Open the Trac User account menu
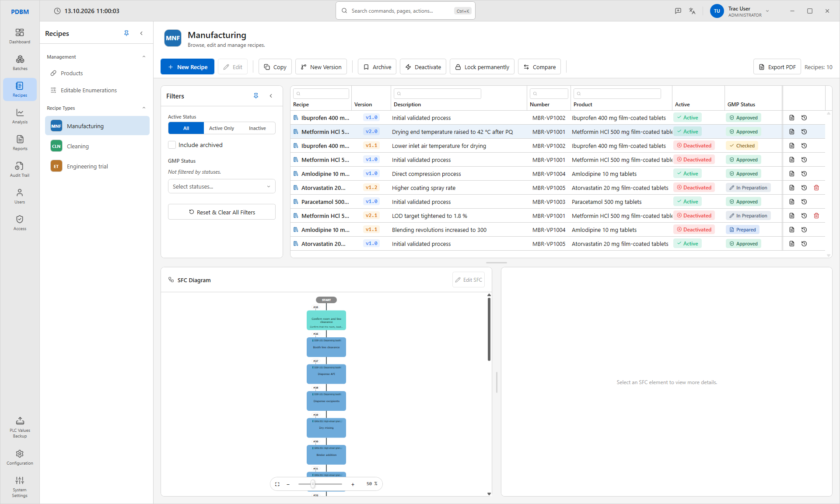This screenshot has width=840, height=504. (x=740, y=11)
